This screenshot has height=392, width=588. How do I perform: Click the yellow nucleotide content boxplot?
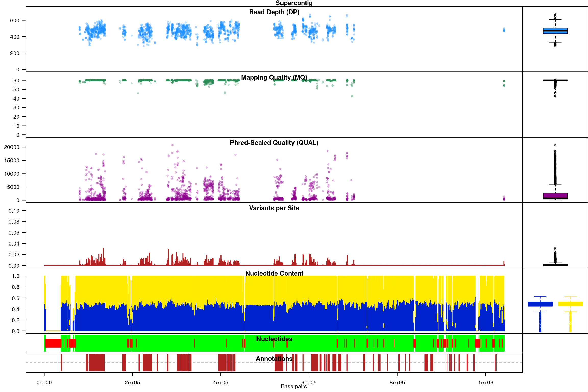570,304
